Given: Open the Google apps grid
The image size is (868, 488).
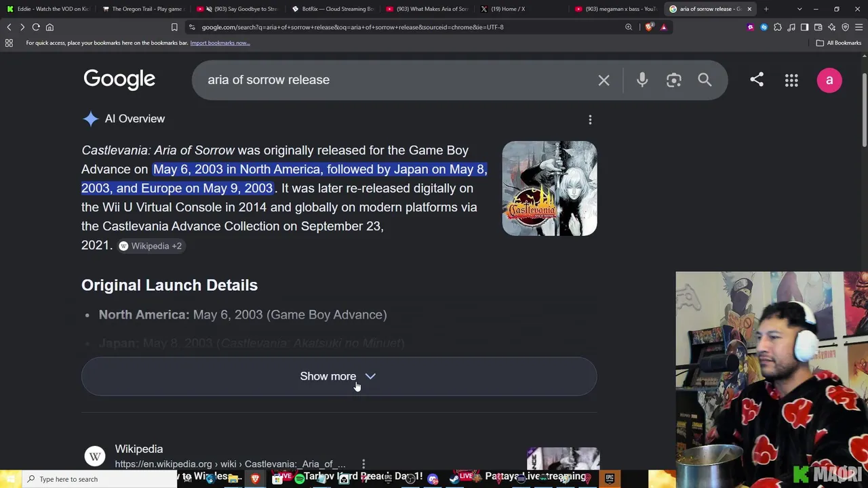Looking at the screenshot, I should tap(791, 81).
